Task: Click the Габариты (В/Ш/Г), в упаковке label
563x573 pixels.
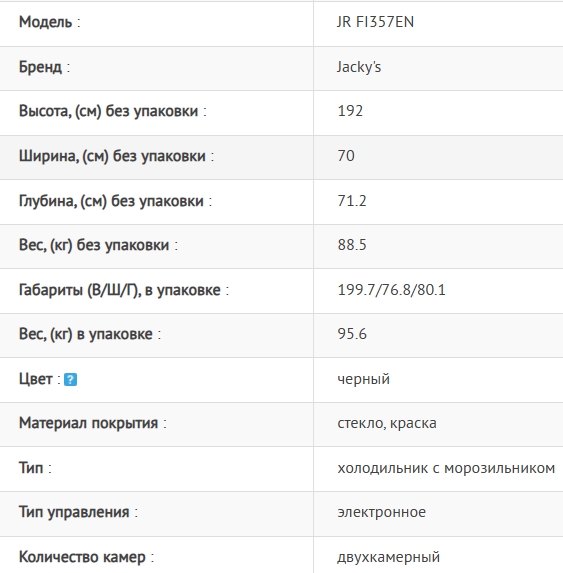Action: (124, 290)
